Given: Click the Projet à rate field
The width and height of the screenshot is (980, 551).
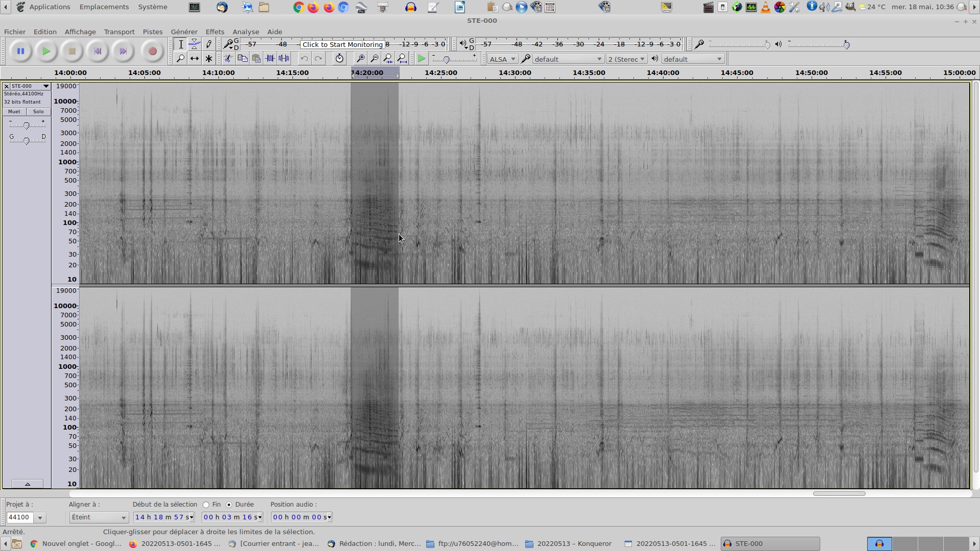Looking at the screenshot, I should point(20,517).
